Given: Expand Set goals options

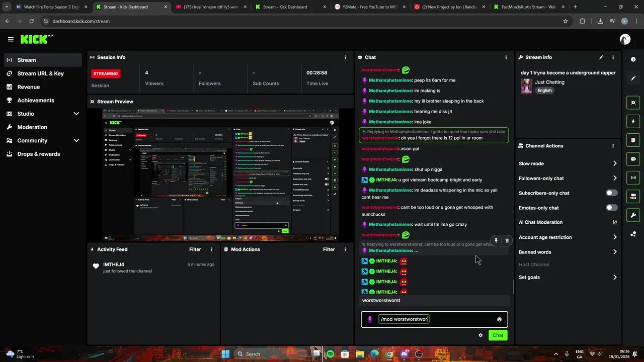Looking at the screenshot, I should (615, 277).
